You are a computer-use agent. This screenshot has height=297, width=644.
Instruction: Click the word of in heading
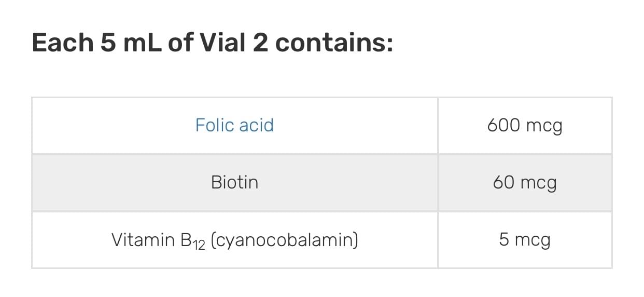(179, 43)
